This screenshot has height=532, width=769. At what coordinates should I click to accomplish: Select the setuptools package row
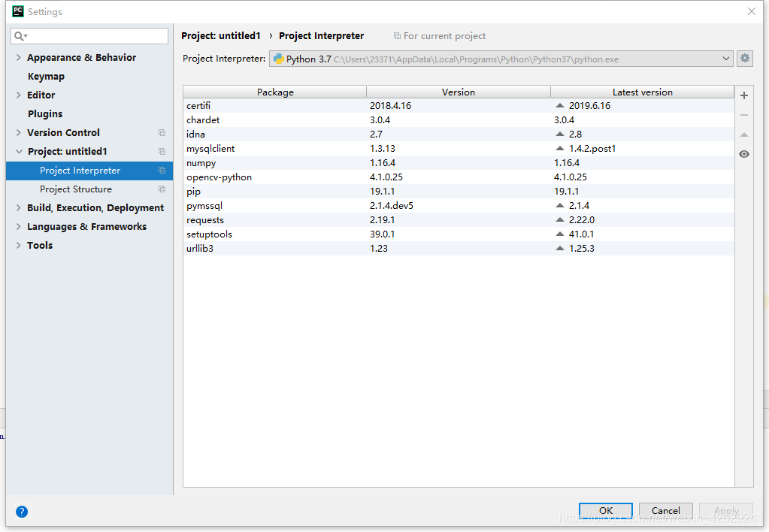click(x=459, y=234)
